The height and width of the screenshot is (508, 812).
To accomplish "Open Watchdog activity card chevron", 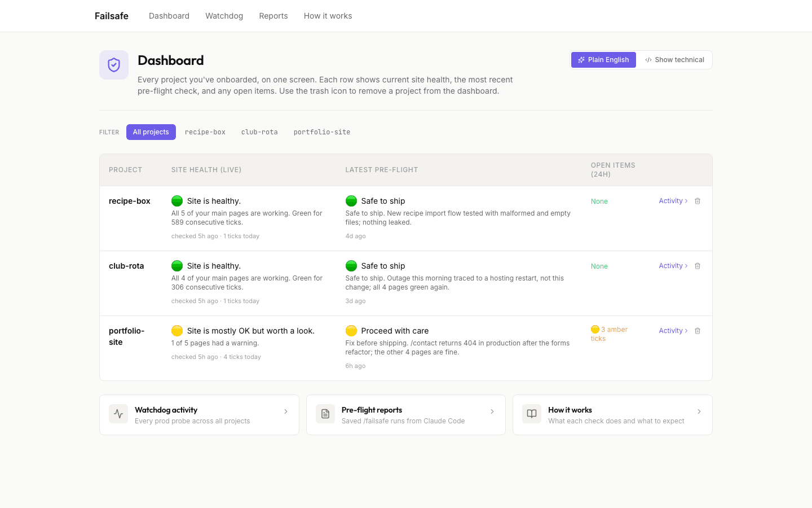I will 286,411.
